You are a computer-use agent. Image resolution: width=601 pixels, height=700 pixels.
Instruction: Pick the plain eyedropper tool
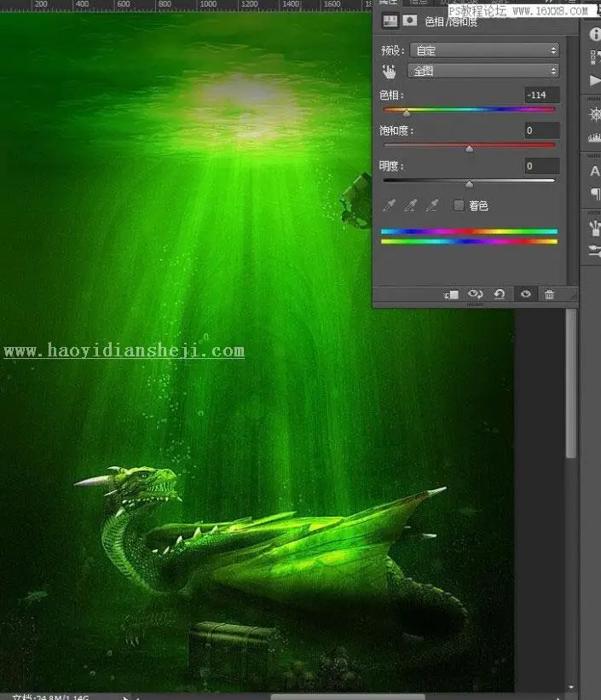click(x=390, y=205)
